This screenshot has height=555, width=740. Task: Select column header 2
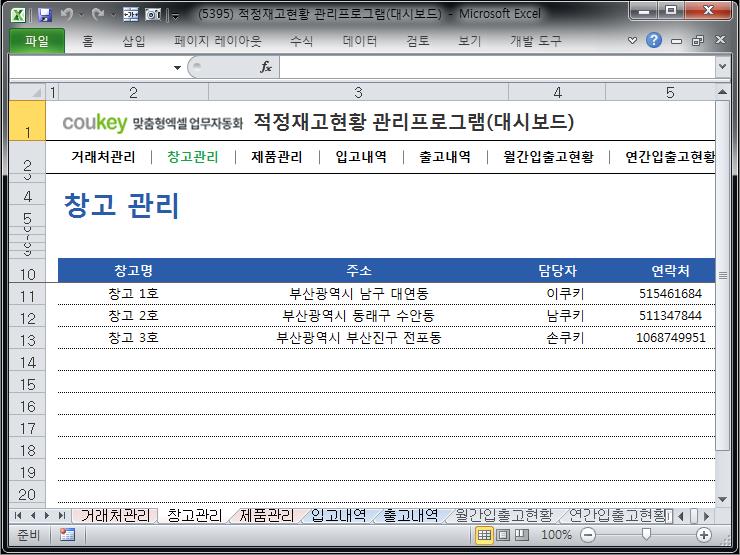point(133,92)
